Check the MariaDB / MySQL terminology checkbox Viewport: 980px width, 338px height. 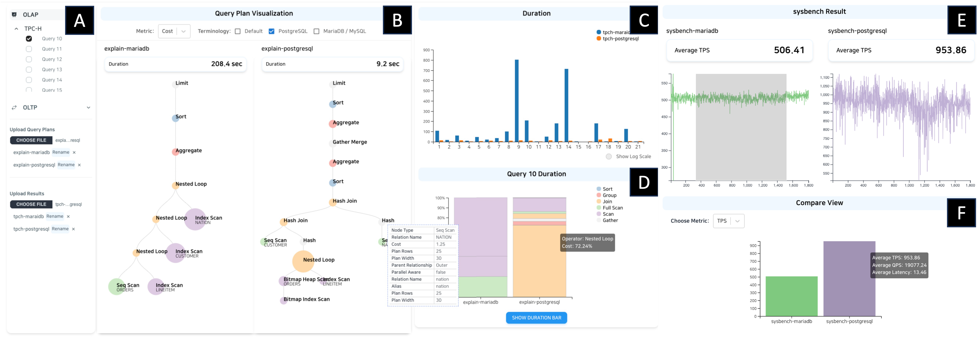317,31
